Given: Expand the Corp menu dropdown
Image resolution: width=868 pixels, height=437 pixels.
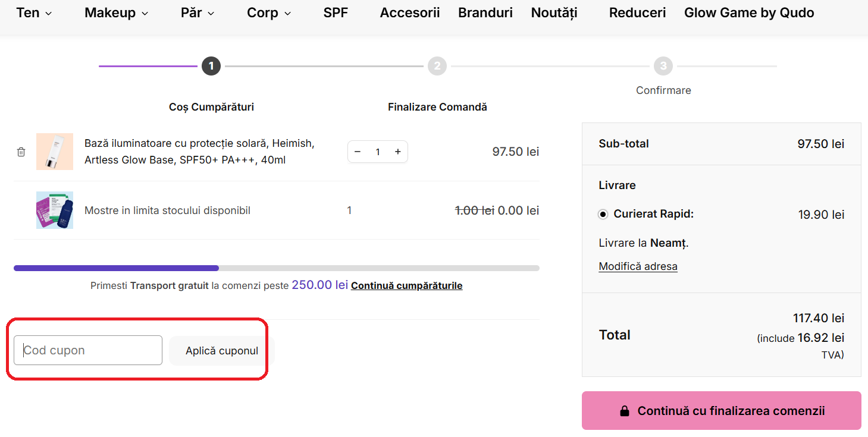Looking at the screenshot, I should (269, 13).
